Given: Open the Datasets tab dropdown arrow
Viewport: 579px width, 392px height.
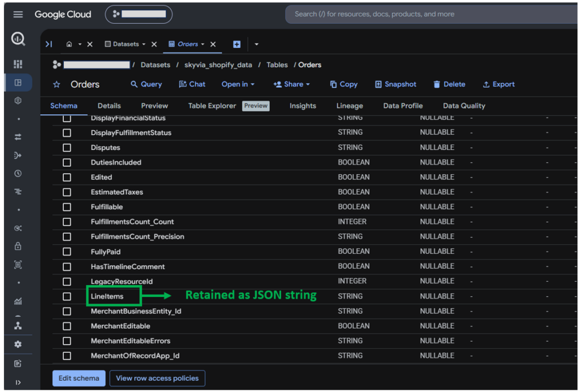Looking at the screenshot, I should click(144, 44).
